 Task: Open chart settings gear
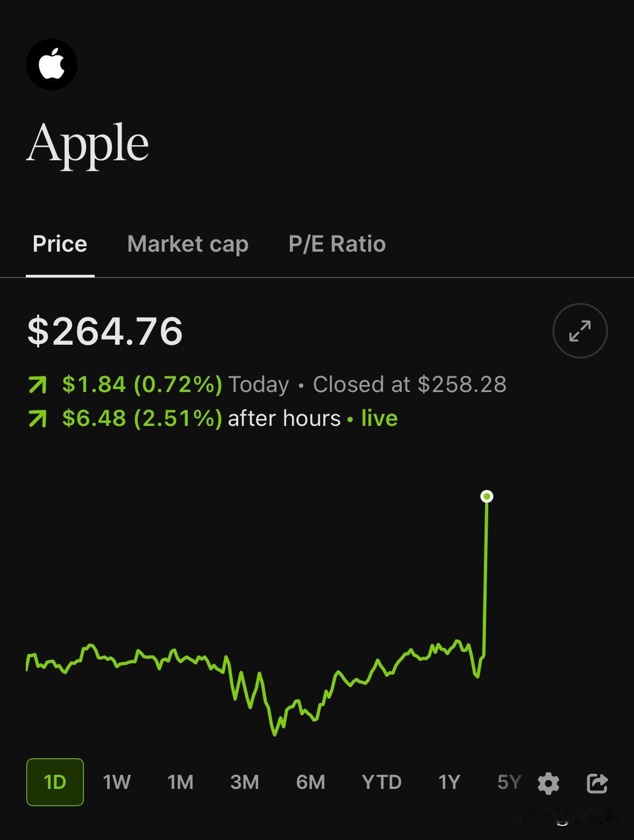[x=548, y=783]
